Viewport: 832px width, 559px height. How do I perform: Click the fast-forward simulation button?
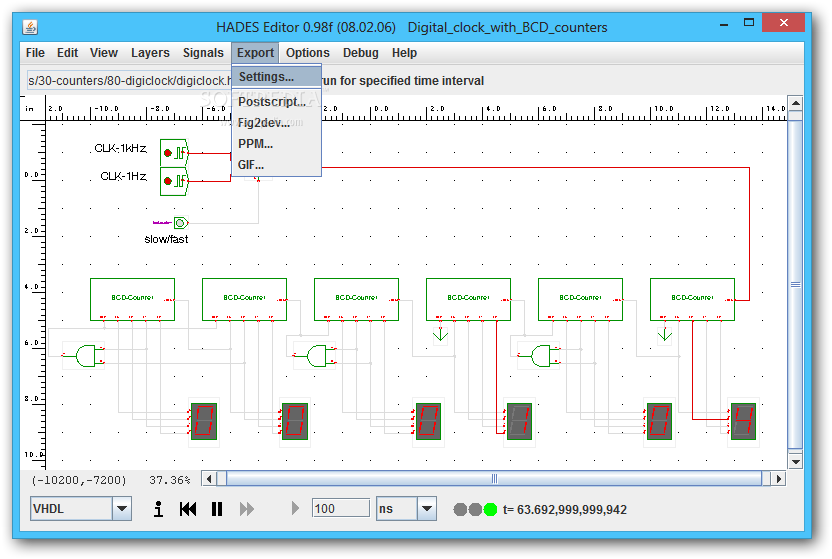pyautogui.click(x=247, y=509)
